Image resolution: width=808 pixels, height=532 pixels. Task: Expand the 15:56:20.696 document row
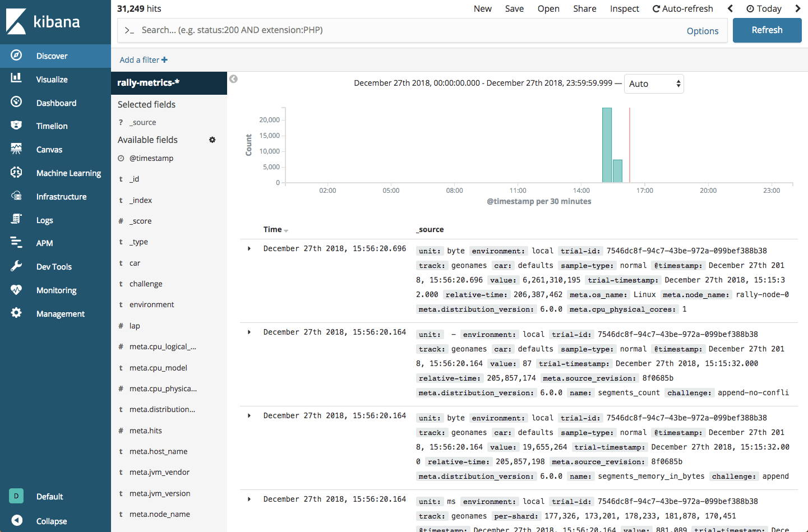coord(249,248)
